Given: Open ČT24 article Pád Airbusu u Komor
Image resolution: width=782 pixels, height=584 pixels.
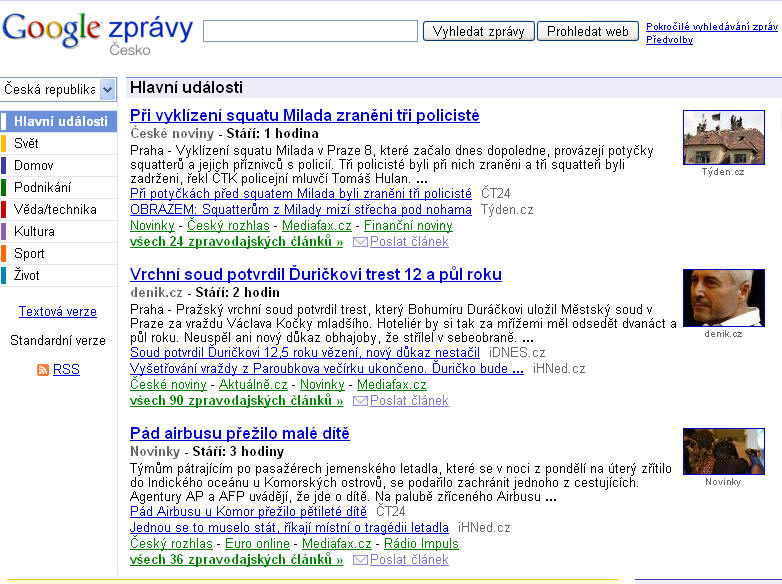Looking at the screenshot, I should click(248, 512).
